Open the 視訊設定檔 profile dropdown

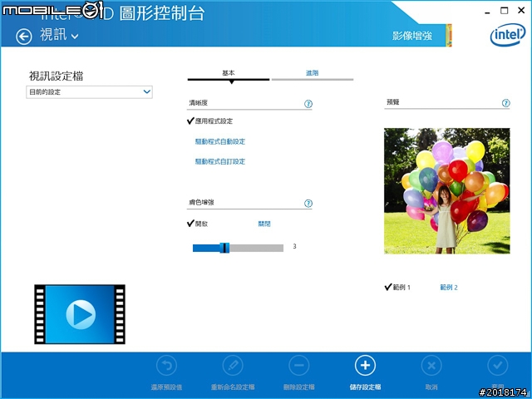click(x=89, y=92)
